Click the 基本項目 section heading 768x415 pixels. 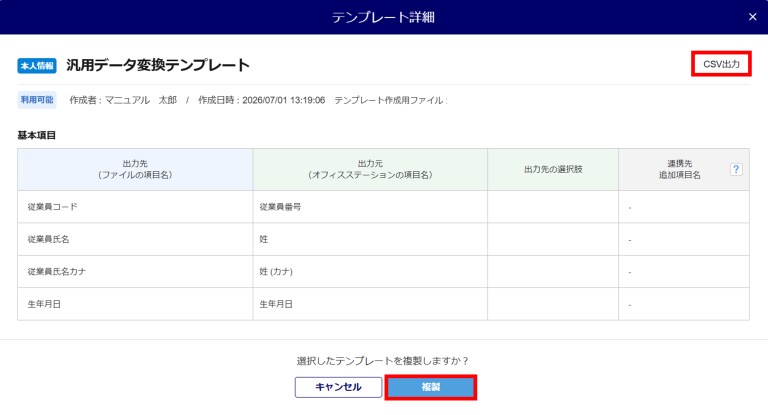(x=37, y=135)
